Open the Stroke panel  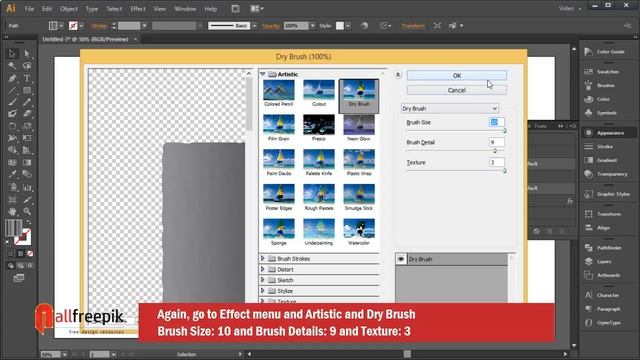click(599, 147)
